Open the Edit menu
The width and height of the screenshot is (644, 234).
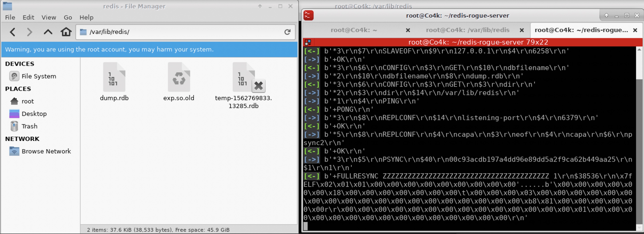(x=28, y=17)
